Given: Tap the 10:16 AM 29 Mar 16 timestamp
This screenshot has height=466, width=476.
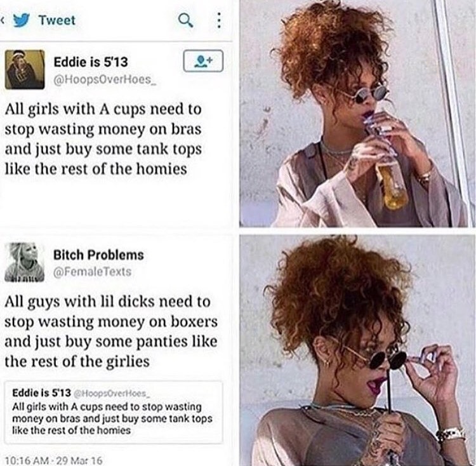Looking at the screenshot, I should point(54,460).
